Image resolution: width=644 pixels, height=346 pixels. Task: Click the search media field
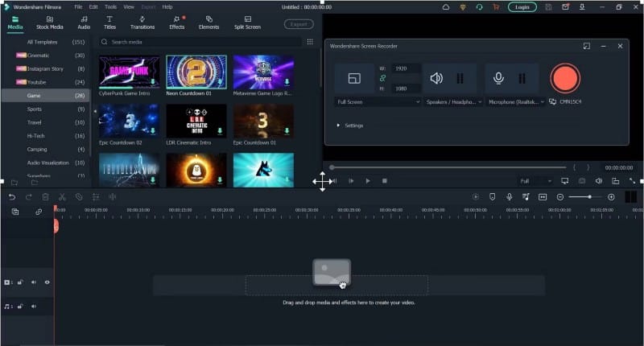(200, 42)
